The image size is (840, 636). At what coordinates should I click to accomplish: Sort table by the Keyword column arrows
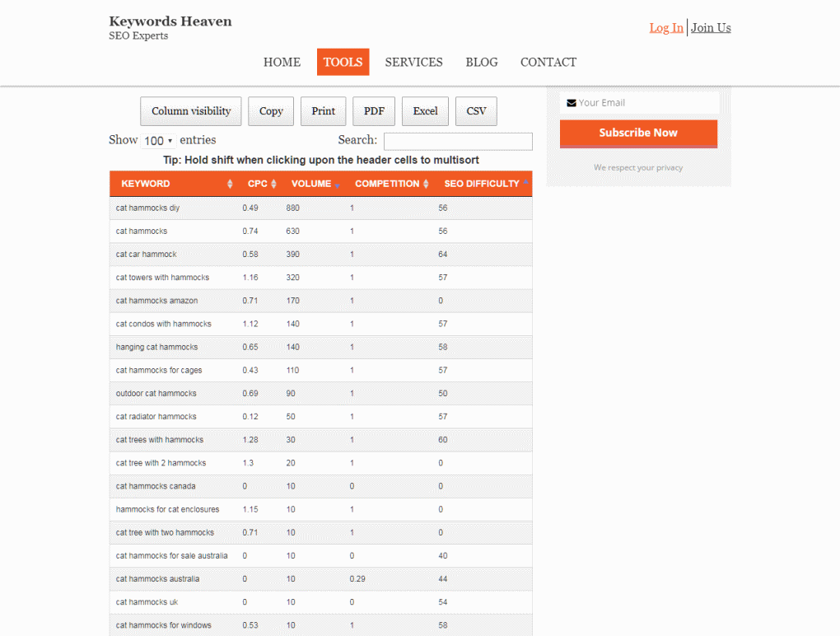230,184
